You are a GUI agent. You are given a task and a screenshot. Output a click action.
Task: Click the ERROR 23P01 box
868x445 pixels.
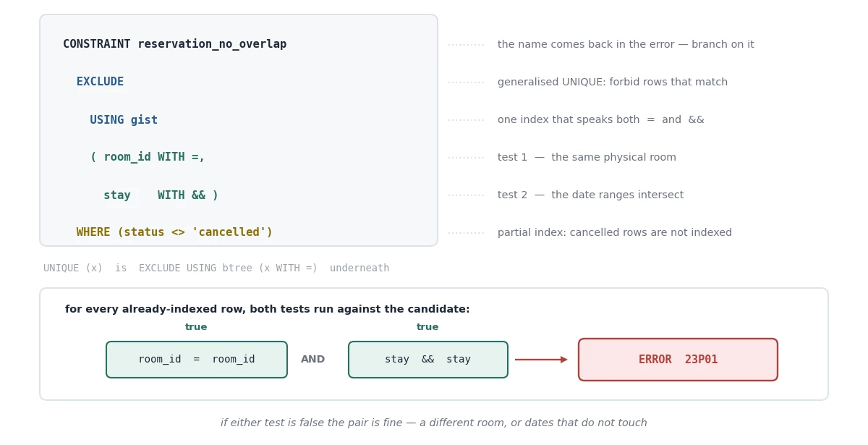(x=678, y=360)
